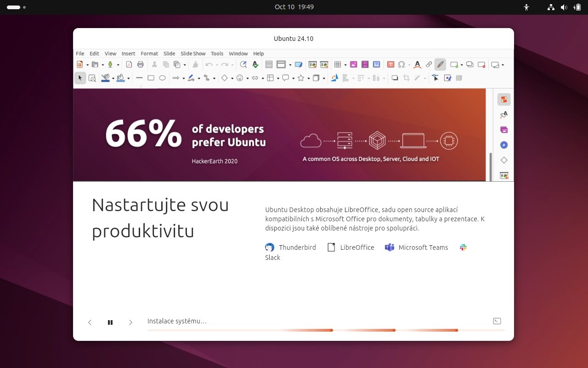This screenshot has width=588, height=368.
Task: Click the Insert Chart icon
Action: (377, 64)
